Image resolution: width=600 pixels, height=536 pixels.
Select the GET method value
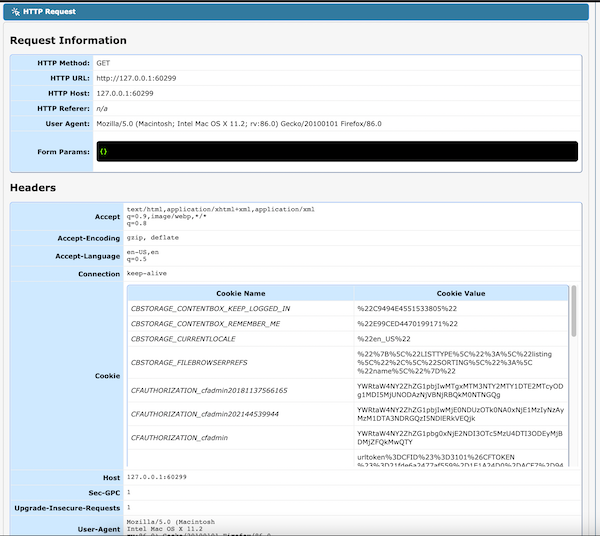103,63
